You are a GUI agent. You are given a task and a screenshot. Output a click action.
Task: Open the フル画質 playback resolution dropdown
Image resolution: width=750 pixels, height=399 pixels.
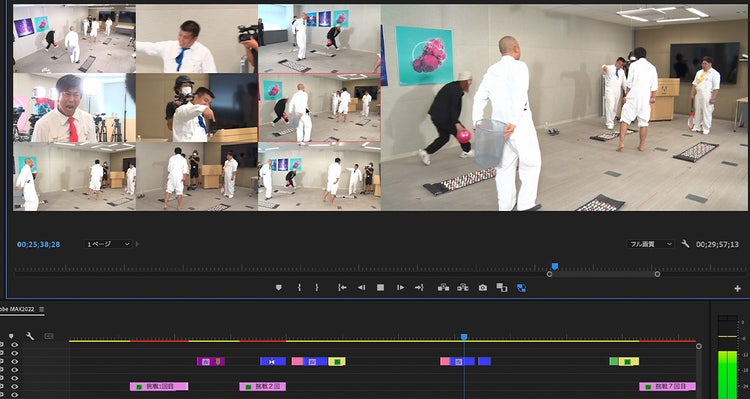tap(651, 244)
